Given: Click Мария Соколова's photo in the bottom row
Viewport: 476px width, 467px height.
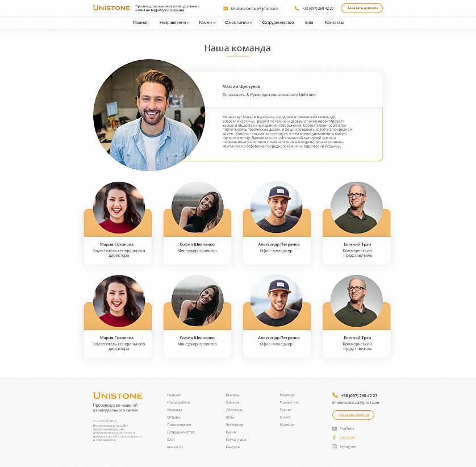Looking at the screenshot, I should 119,301.
